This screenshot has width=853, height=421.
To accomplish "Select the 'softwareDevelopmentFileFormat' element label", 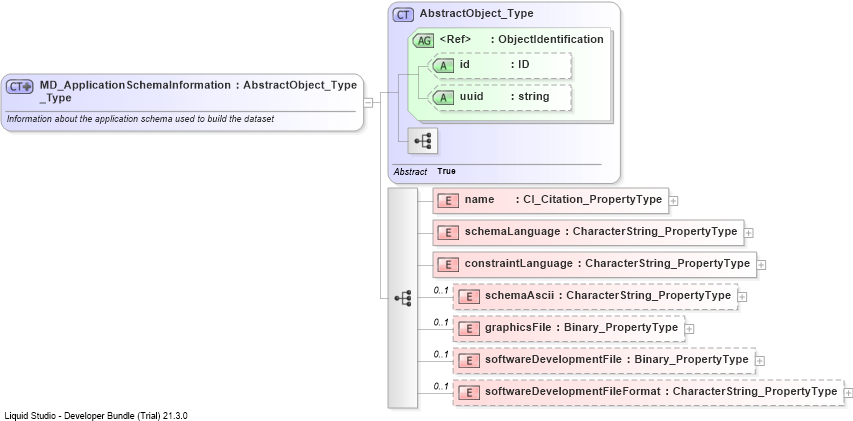I will (x=573, y=392).
